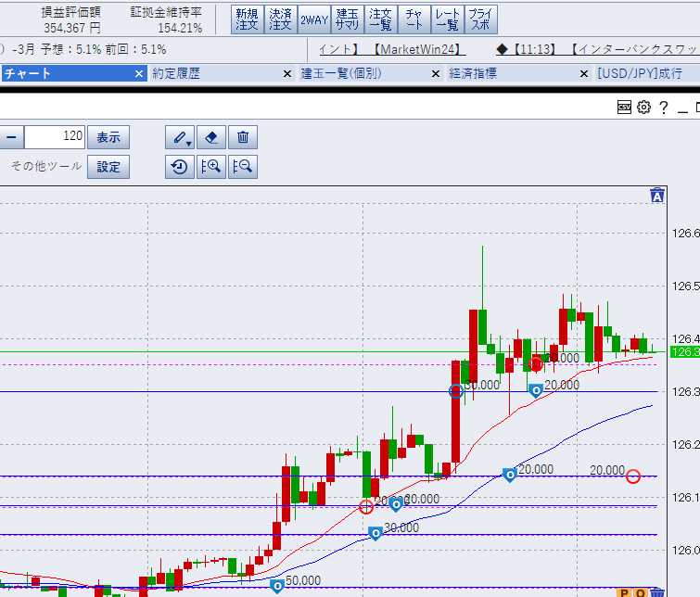The width and height of the screenshot is (700, 597).
Task: Zoom out on the chart scale
Action: (243, 167)
